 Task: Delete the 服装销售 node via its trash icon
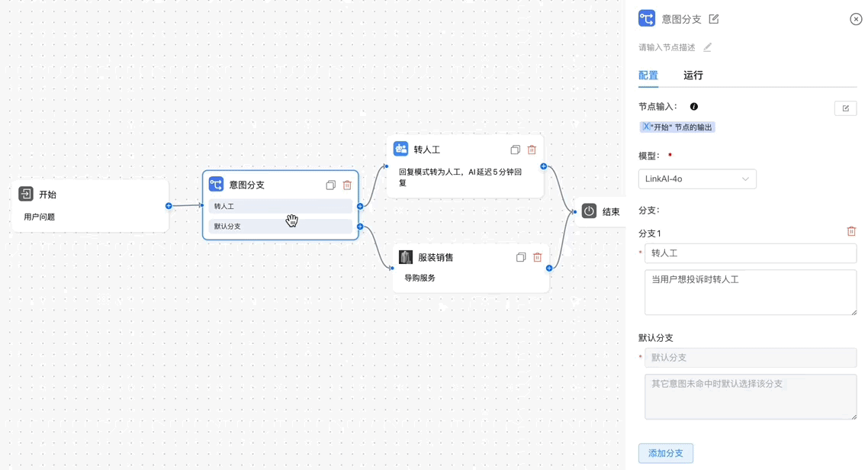[538, 257]
